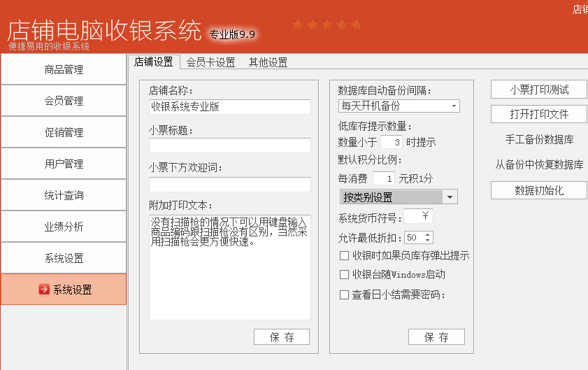Check 查看日小结需要密码 option

tap(344, 295)
